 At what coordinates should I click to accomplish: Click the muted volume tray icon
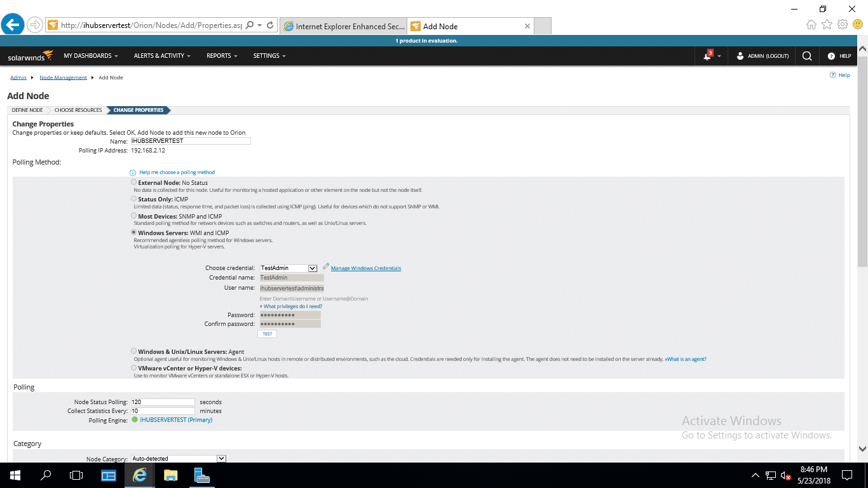(786, 475)
